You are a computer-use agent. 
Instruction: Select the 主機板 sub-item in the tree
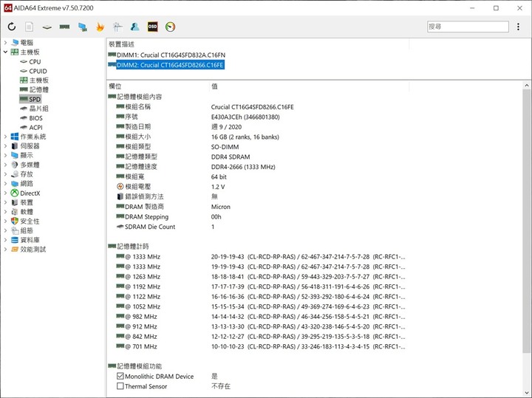tap(38, 80)
